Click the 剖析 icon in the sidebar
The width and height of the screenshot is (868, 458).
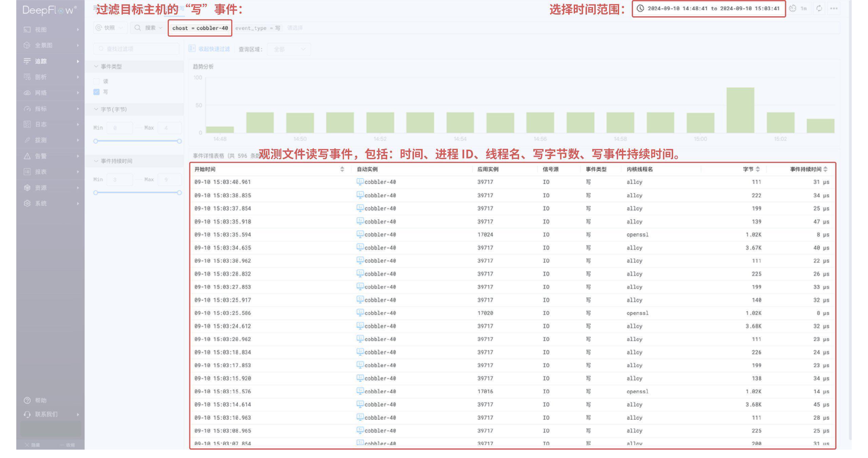[x=27, y=77]
